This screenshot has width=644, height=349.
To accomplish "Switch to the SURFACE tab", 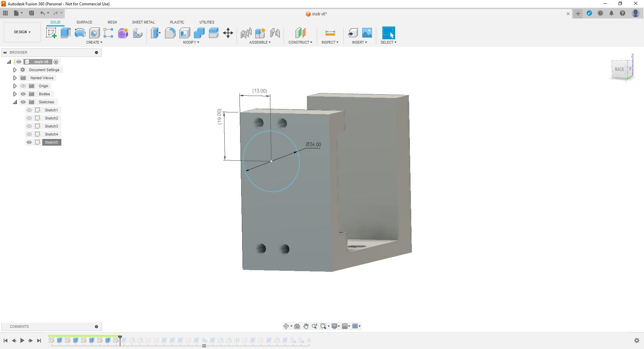I will (x=84, y=22).
